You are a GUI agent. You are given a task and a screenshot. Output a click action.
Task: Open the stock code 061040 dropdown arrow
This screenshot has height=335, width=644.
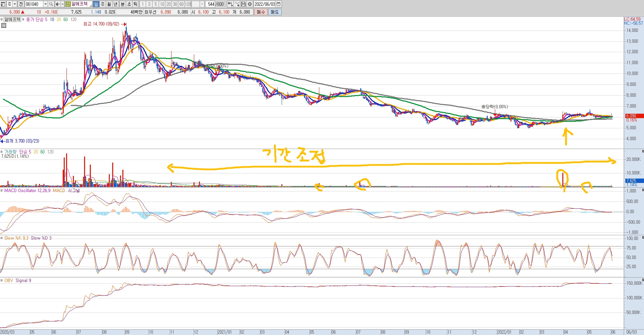(45, 4)
